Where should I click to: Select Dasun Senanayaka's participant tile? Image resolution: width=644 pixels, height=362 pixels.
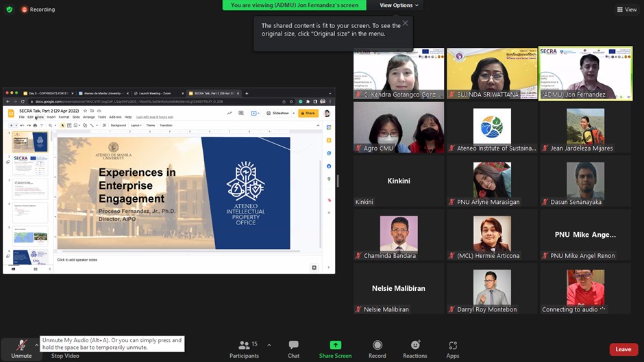coord(585,181)
